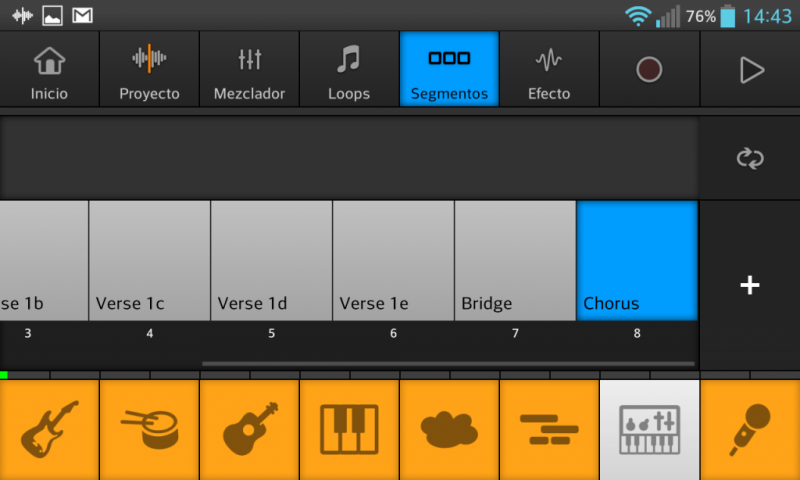Select the synth keyboard mixer instrument
The height and width of the screenshot is (480, 800).
649,429
